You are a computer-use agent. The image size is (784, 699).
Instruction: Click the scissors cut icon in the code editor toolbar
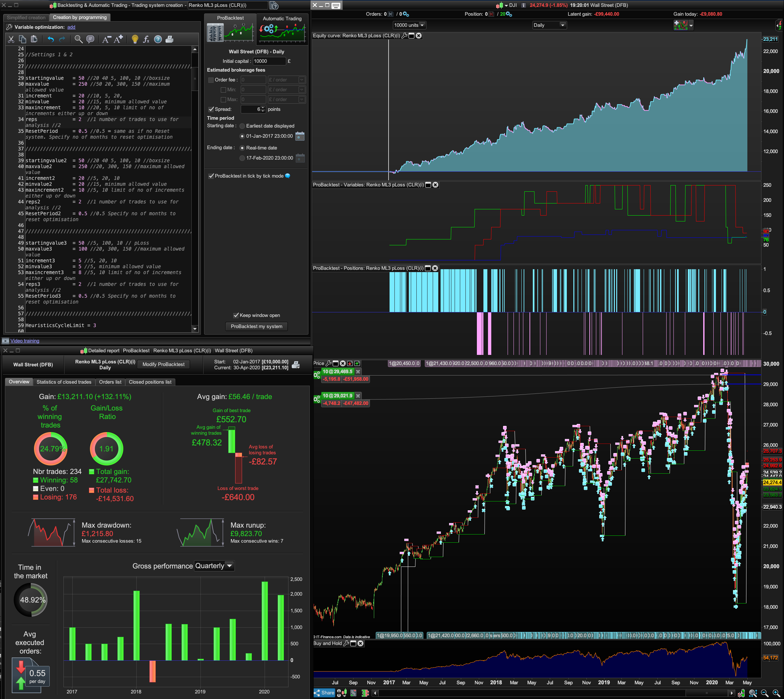[x=11, y=39]
